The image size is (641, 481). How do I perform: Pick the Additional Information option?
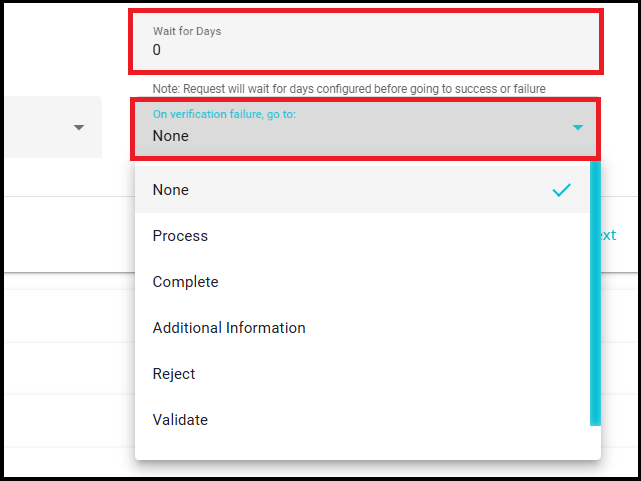[x=229, y=328]
